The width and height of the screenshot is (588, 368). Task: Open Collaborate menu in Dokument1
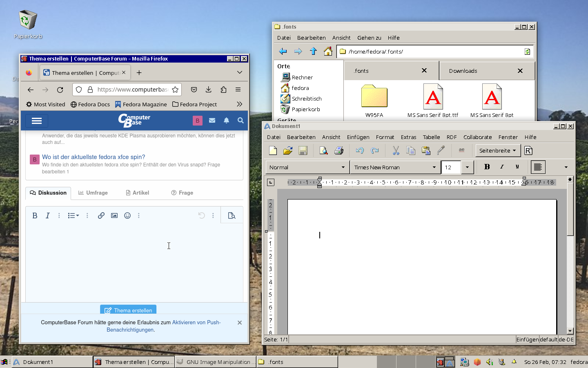[x=478, y=137]
